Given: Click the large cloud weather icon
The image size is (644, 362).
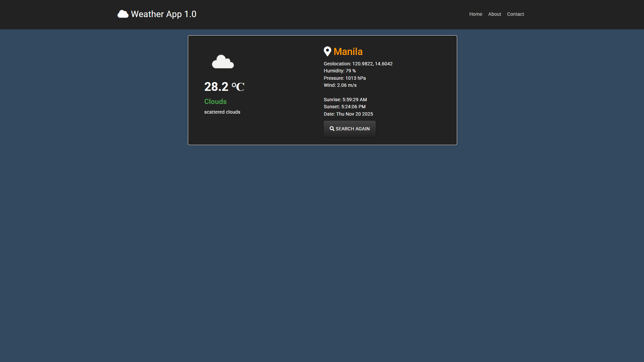Looking at the screenshot, I should (x=223, y=62).
